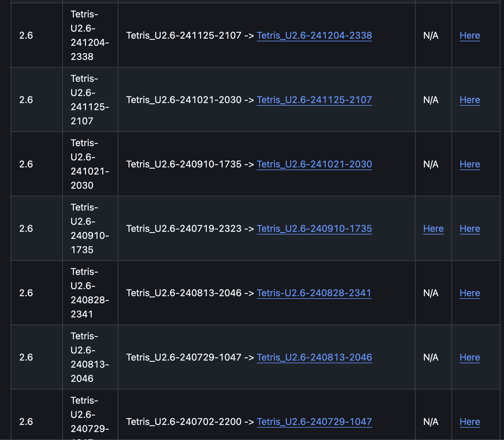Image resolution: width=504 pixels, height=440 pixels.
Task: Click N/A cell in the 241204-2338 row
Action: 431,35
